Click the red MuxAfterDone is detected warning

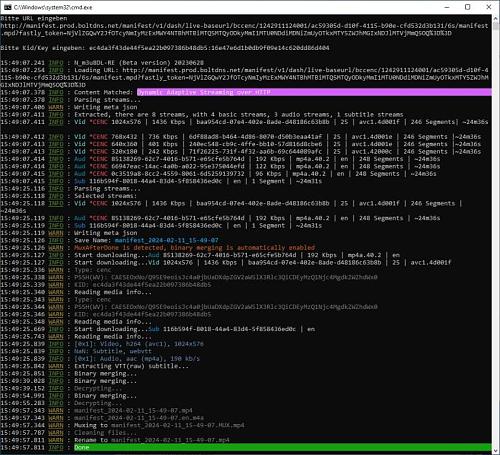(194, 248)
